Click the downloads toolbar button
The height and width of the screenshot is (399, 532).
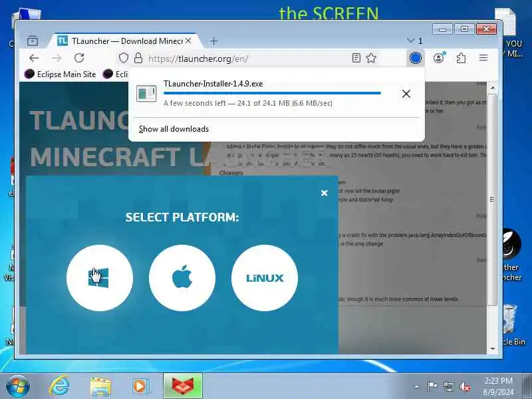pyautogui.click(x=416, y=58)
